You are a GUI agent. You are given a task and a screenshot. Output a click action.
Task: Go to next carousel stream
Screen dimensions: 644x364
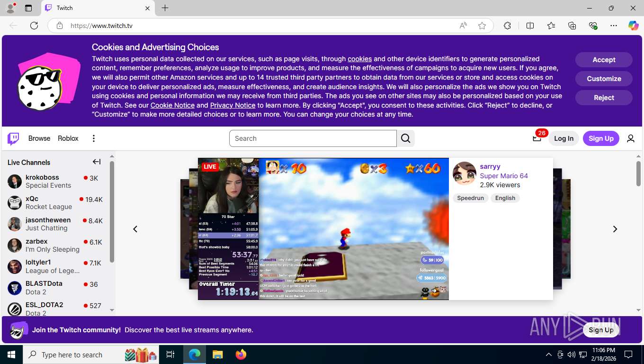click(615, 229)
